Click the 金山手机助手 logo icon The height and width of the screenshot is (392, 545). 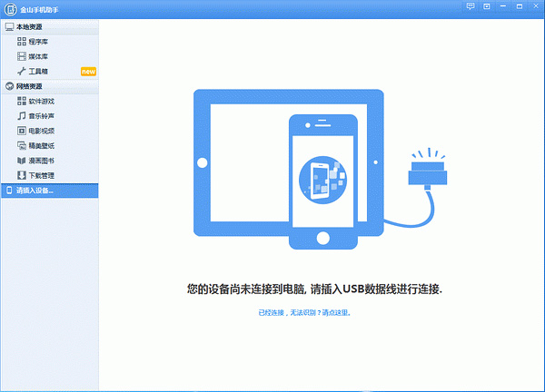[8, 8]
